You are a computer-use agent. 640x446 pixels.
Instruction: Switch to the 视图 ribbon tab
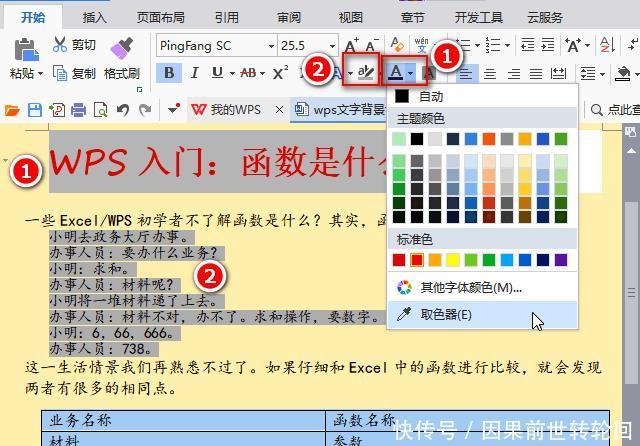[x=351, y=18]
